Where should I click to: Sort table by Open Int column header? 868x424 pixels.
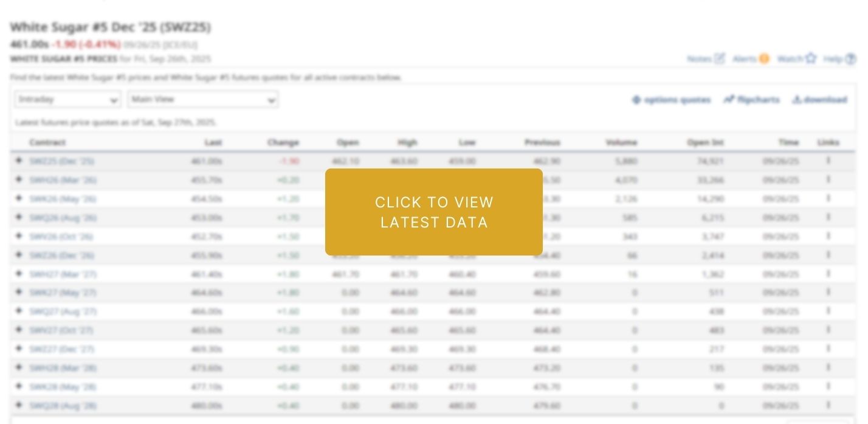(x=705, y=142)
